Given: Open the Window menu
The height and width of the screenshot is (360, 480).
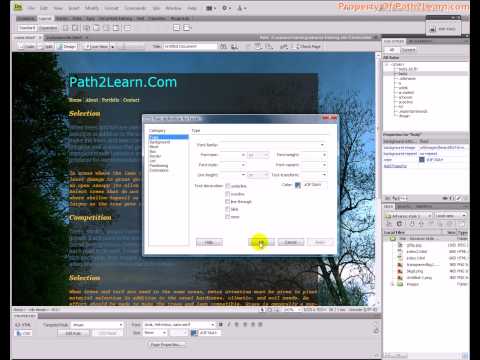Looking at the screenshot, I should [173, 8].
